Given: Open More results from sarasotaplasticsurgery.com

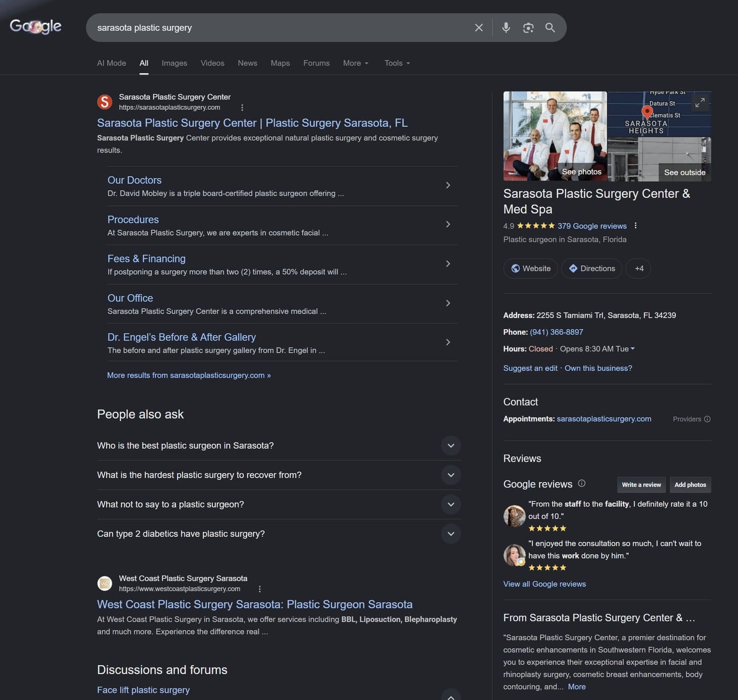Looking at the screenshot, I should coord(189,375).
